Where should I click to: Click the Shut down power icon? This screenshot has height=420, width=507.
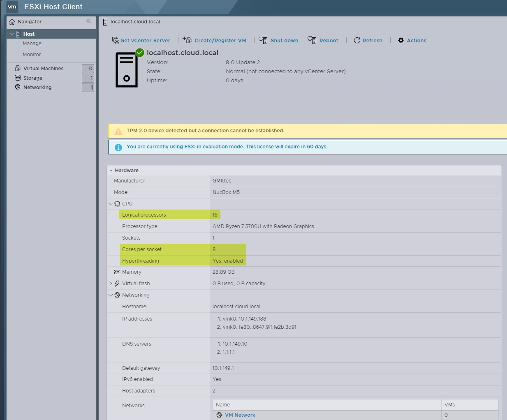click(x=263, y=40)
